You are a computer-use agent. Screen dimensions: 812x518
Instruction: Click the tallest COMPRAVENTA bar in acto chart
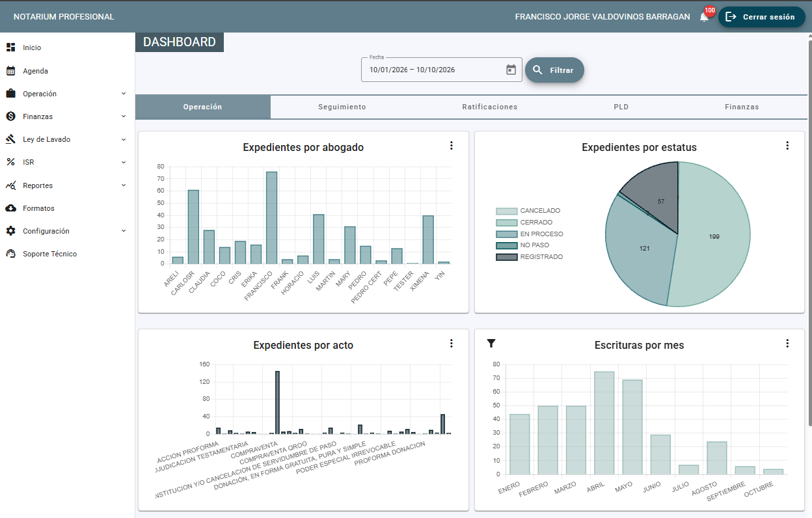[277, 402]
